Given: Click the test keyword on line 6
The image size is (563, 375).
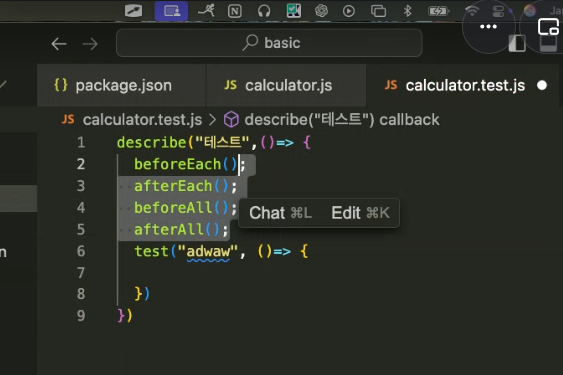Looking at the screenshot, I should pos(152,251).
